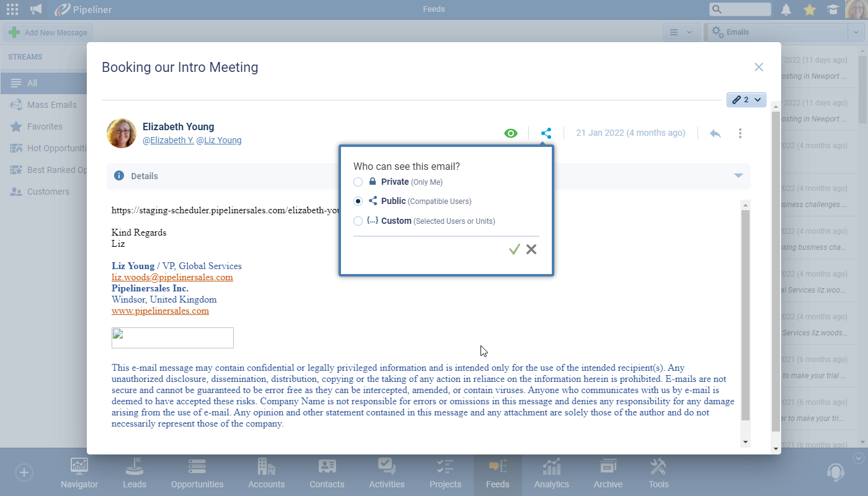Select Public (Compatible Users) radio option
The height and width of the screenshot is (496, 868).
(x=358, y=201)
